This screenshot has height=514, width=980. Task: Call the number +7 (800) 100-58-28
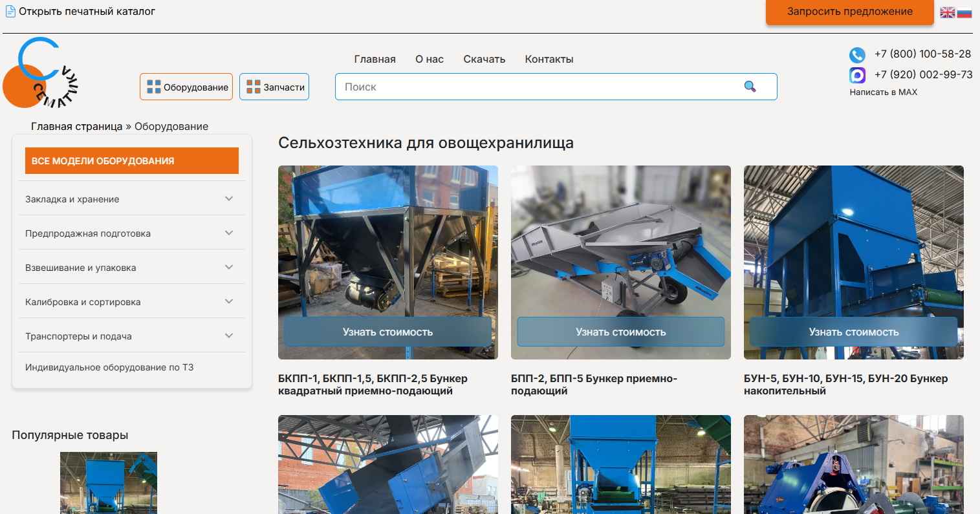click(x=922, y=54)
